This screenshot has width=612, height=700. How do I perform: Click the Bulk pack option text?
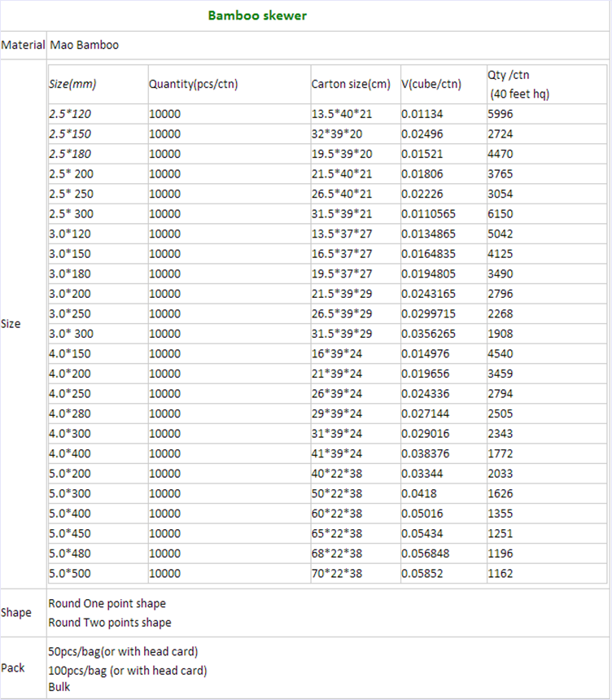click(59, 687)
